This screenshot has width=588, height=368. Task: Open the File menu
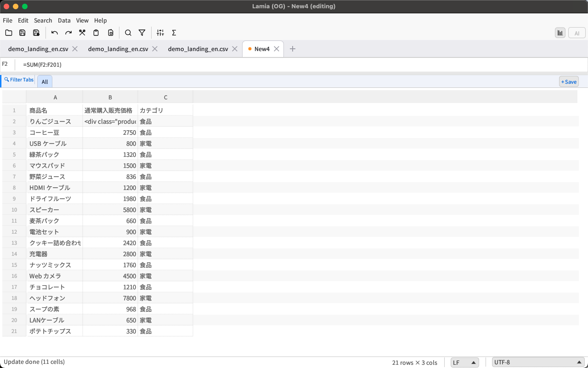point(7,20)
